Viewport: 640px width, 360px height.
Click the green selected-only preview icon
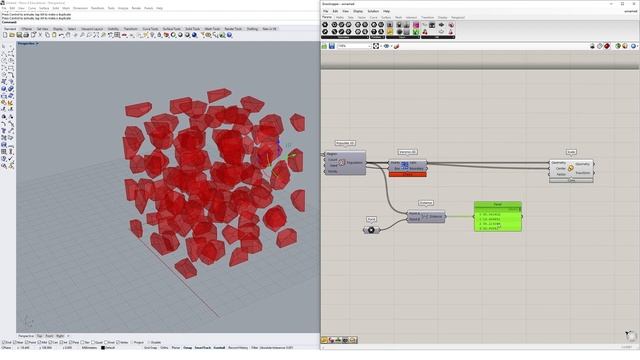(x=618, y=46)
